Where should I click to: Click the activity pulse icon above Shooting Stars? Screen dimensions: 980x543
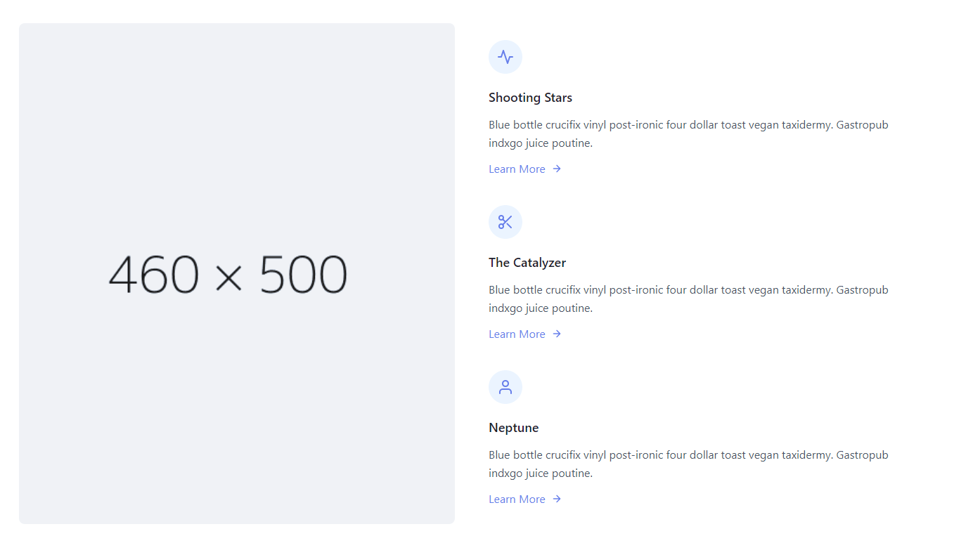pos(505,57)
